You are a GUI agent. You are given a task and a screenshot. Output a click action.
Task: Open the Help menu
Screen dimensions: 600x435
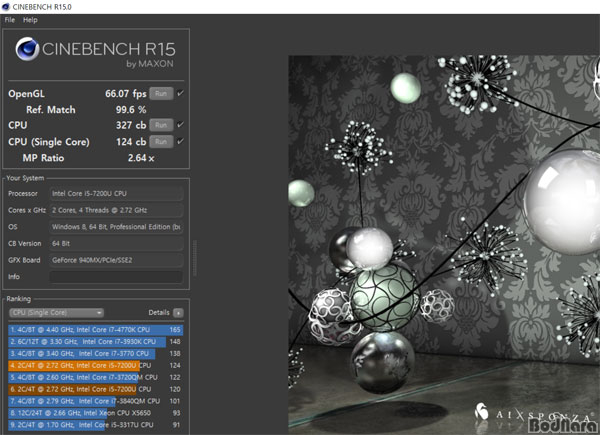click(x=30, y=20)
